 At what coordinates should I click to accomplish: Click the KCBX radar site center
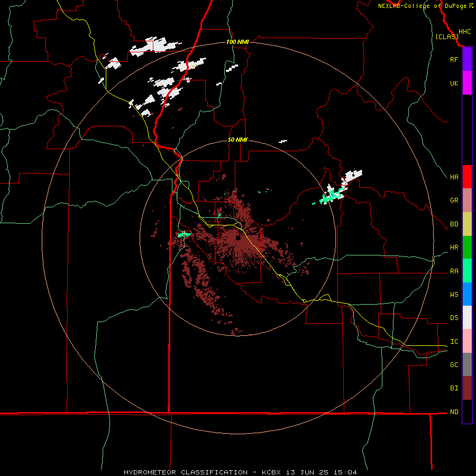pos(237,237)
